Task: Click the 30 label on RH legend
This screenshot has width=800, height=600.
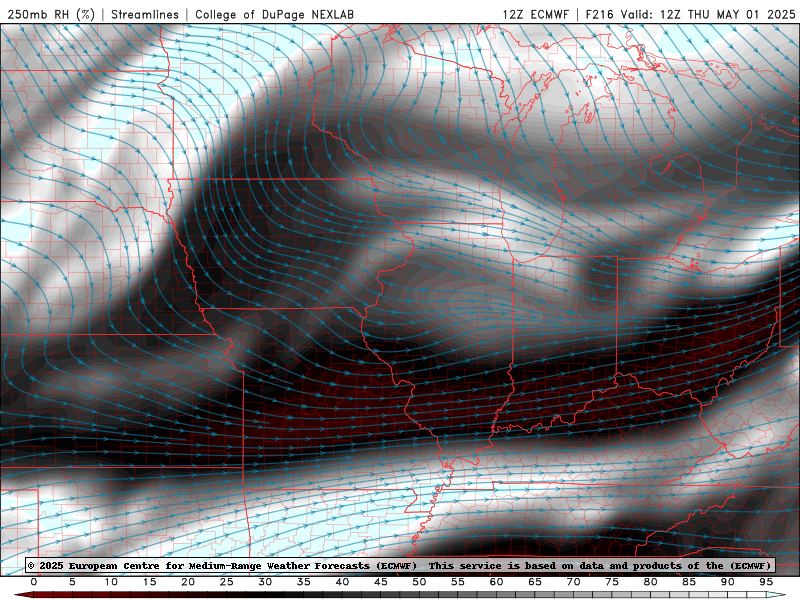Action: coord(265,582)
